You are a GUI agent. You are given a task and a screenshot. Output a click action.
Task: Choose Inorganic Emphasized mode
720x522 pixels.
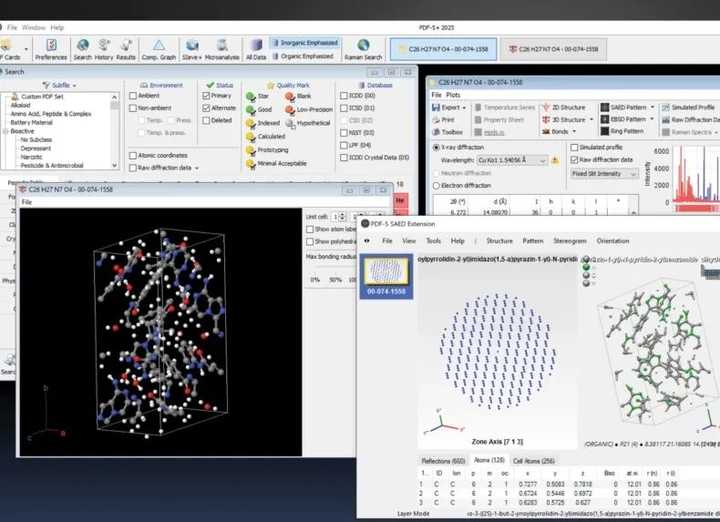(305, 43)
